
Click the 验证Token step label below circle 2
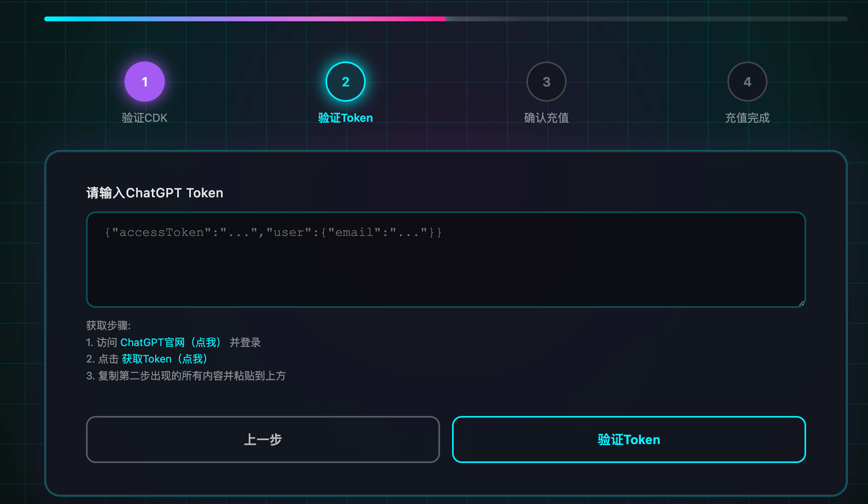(345, 117)
